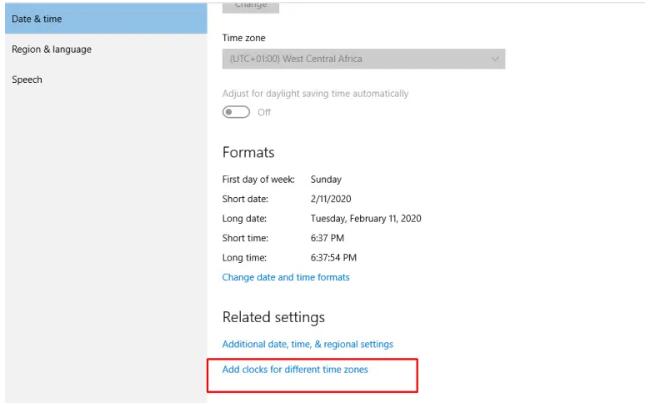Click the short date value 2/11/2020
The height and width of the screenshot is (404, 655).
(x=332, y=199)
